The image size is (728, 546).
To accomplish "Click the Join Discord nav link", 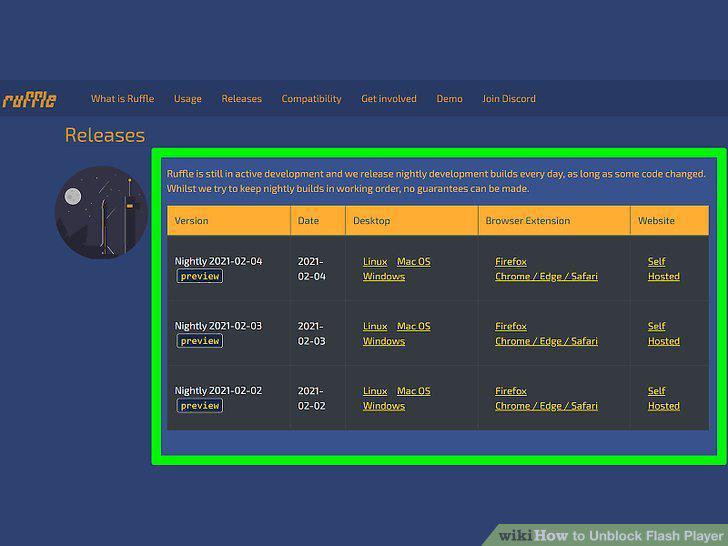I will pyautogui.click(x=509, y=98).
